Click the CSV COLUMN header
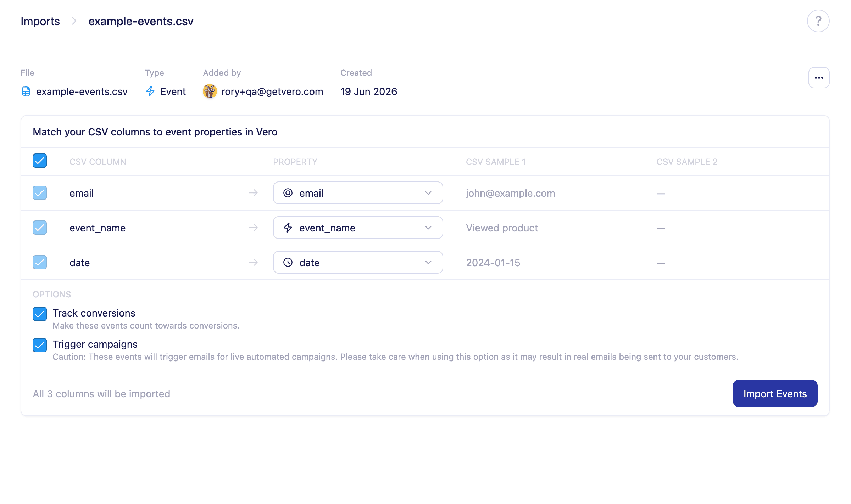 98,162
